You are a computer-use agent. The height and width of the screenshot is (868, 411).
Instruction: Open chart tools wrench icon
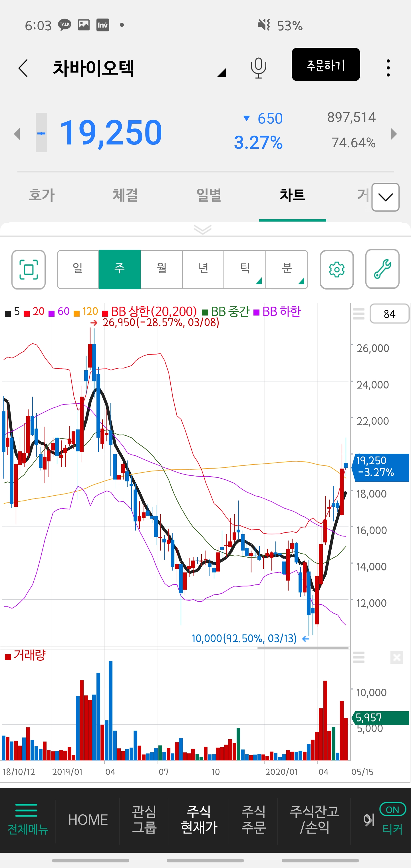click(x=382, y=269)
